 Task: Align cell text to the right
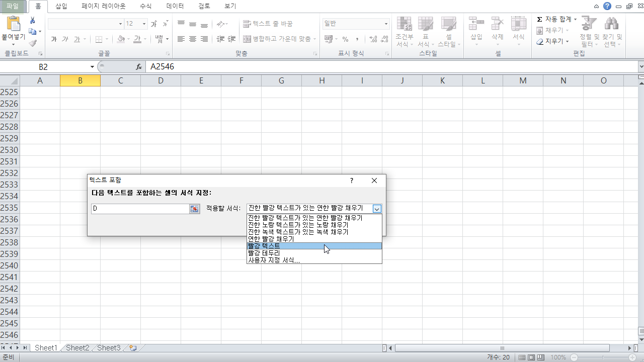click(x=204, y=39)
